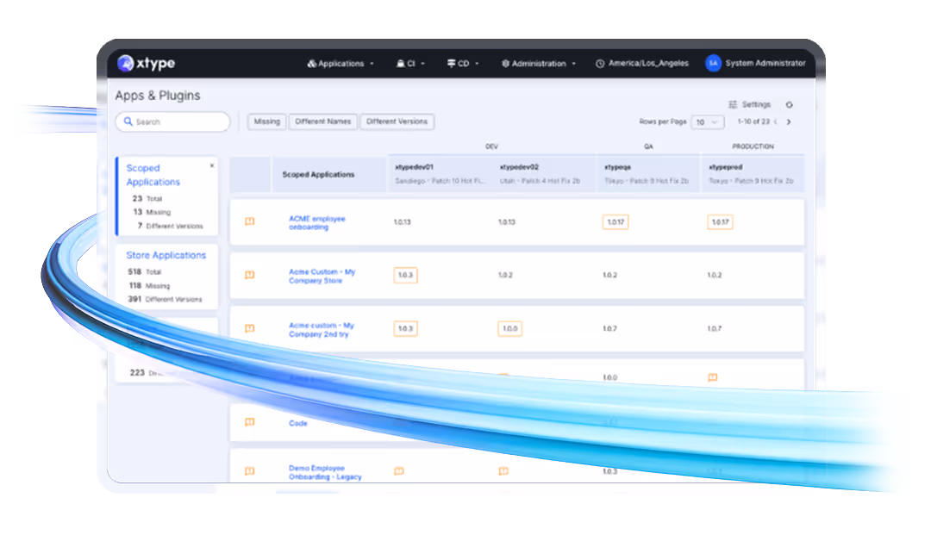Click the 118 Missing count under Store Applications
Viewport: 931px width, 560px height.
(149, 285)
